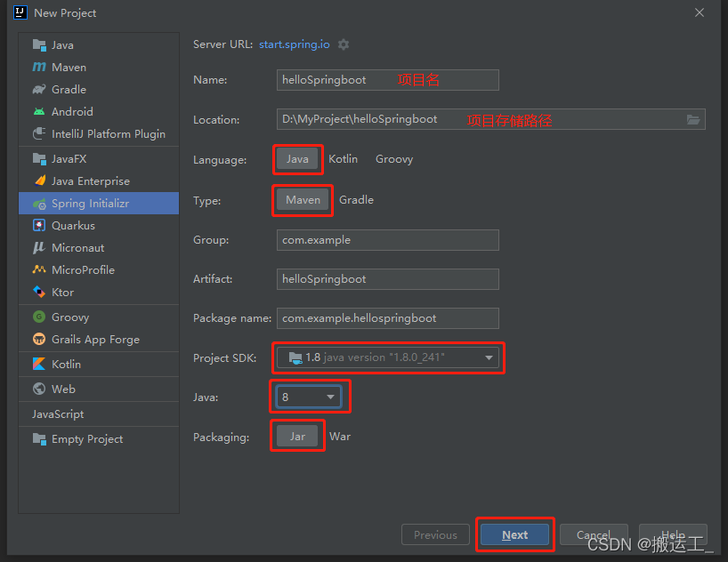Click the Help button

[673, 535]
